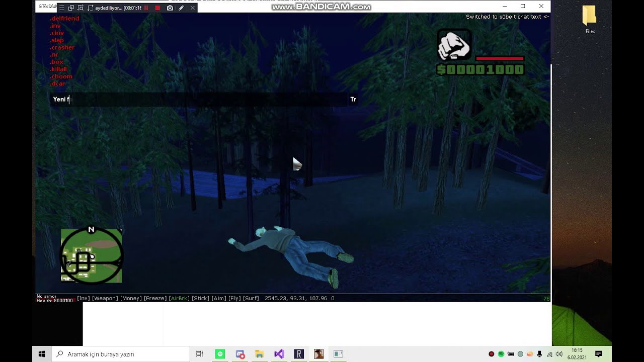Pause the Bandicam recording
The height and width of the screenshot is (362, 644).
point(146,8)
